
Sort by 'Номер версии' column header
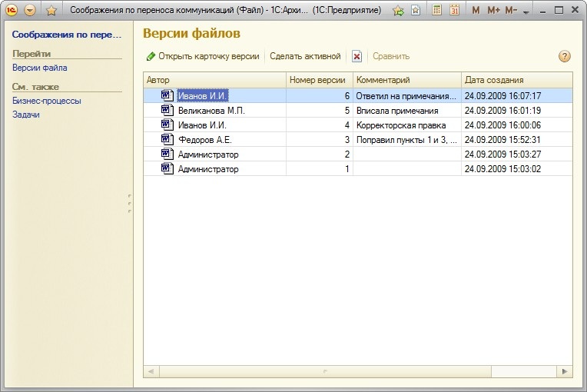[319, 80]
